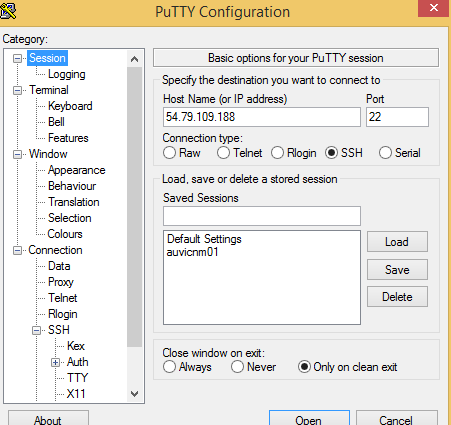Viewport: 451px width, 425px height.
Task: Open the Logging category
Action: point(67,74)
